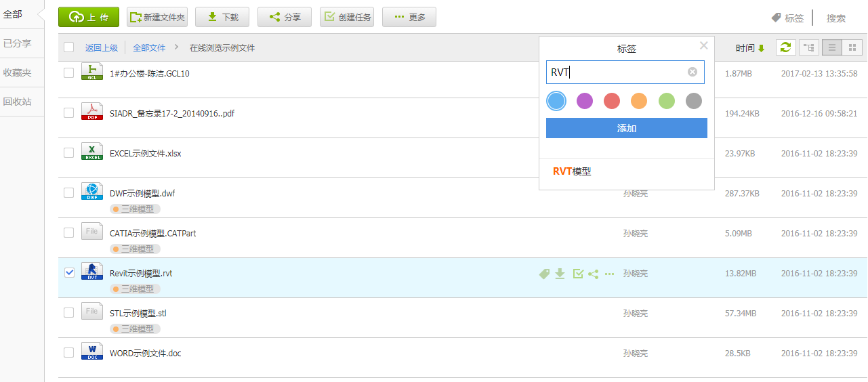Open the row's more options ellipsis
Screen dimensions: 868x382
[x=610, y=274]
